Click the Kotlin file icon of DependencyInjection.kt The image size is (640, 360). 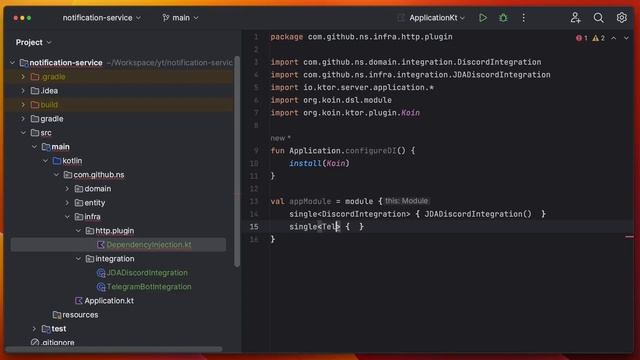pos(101,245)
